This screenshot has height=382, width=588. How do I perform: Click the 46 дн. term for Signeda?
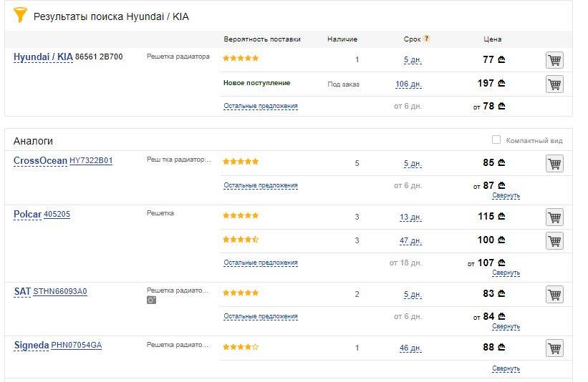pos(410,348)
